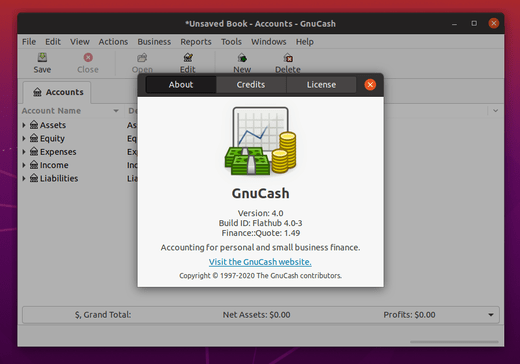Screen dimensions: 520x364
Task: Click the bank icon beside Liabilities
Action: [34, 178]
